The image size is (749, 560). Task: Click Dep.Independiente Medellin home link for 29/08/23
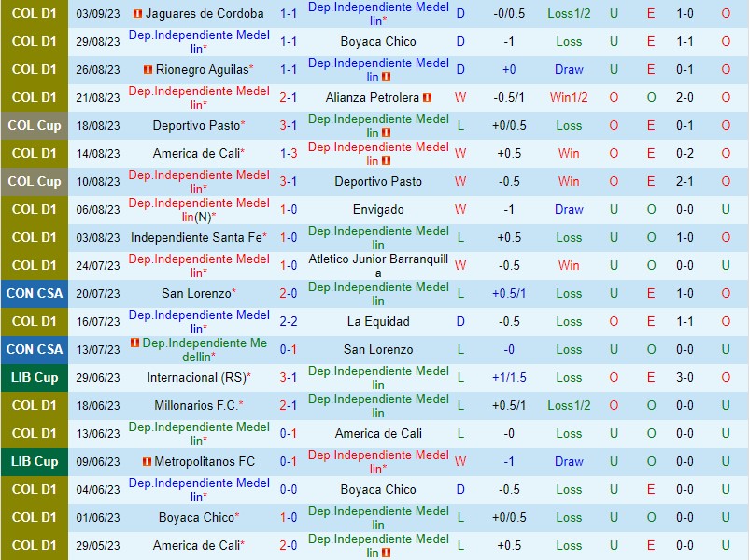pyautogui.click(x=199, y=42)
